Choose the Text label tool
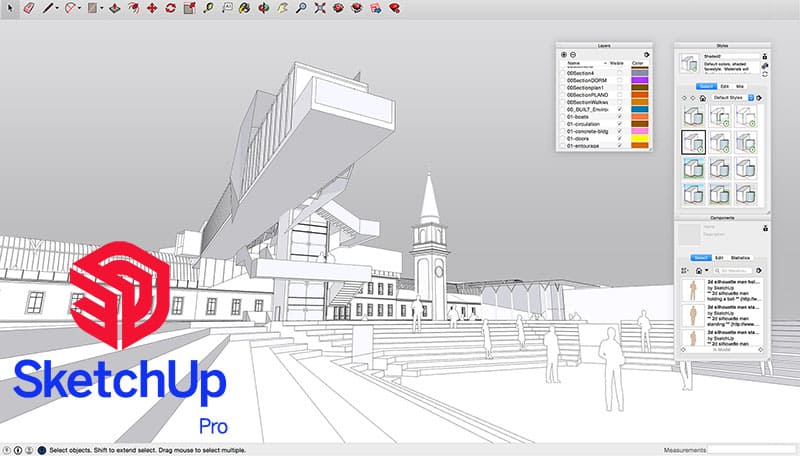This screenshot has width=800, height=456. click(227, 8)
